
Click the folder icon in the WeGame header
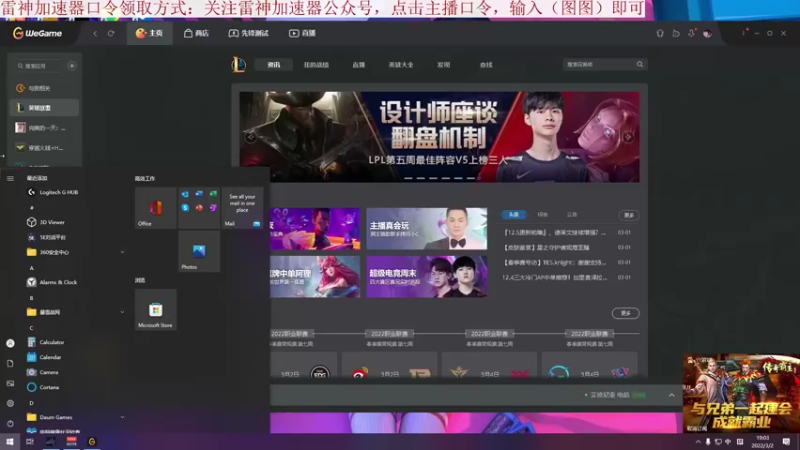coord(676,33)
